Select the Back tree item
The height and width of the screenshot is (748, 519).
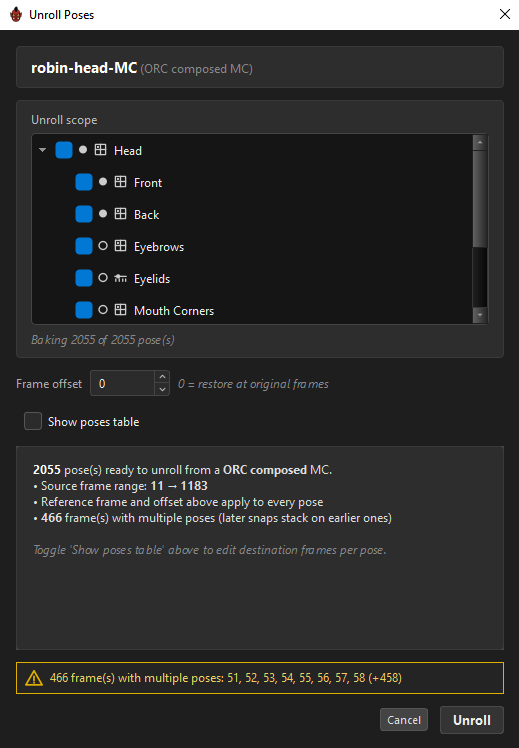point(146,215)
